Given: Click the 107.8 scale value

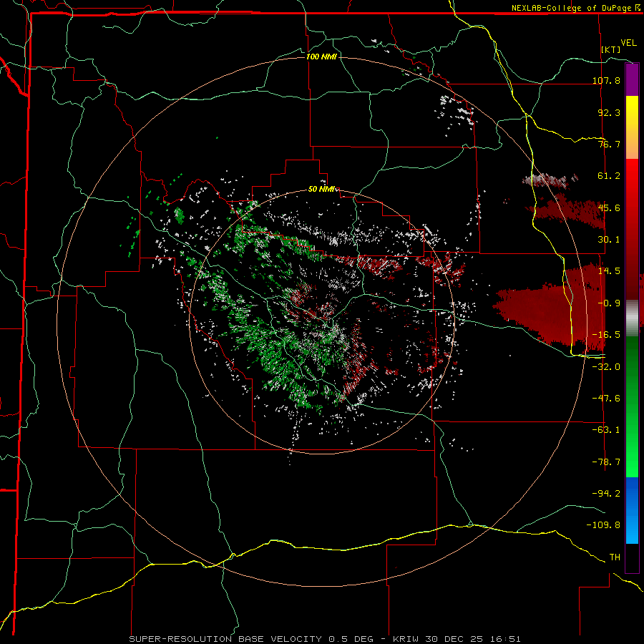Looking at the screenshot, I should (606, 80).
